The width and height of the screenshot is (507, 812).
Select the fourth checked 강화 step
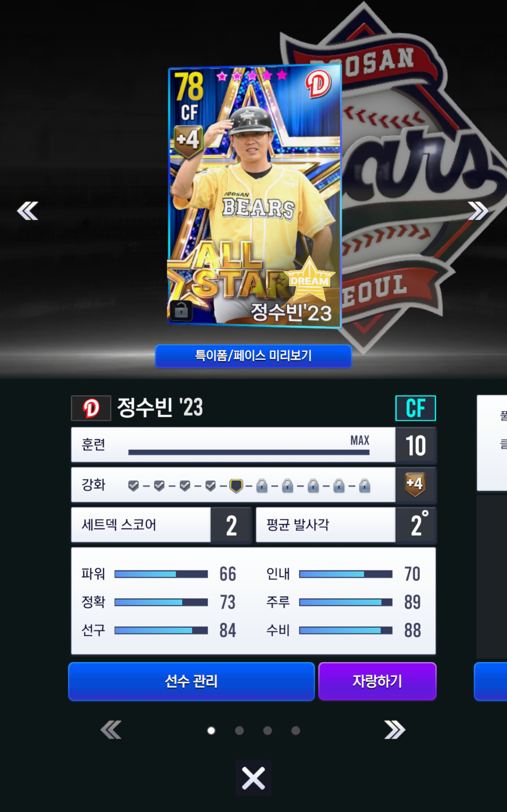[x=210, y=485]
